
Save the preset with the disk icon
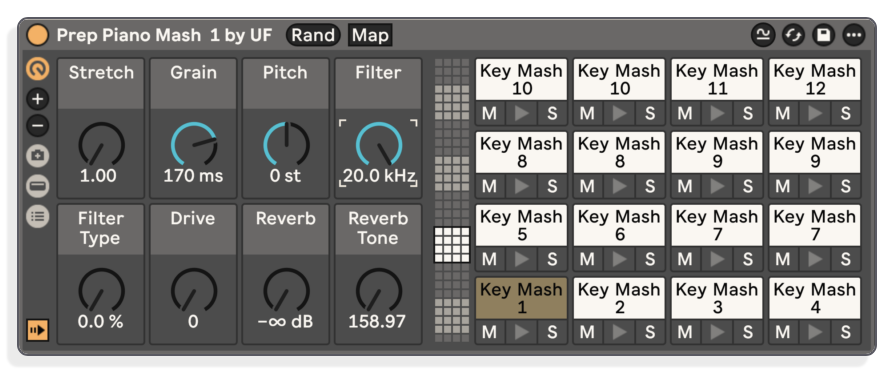pos(823,35)
